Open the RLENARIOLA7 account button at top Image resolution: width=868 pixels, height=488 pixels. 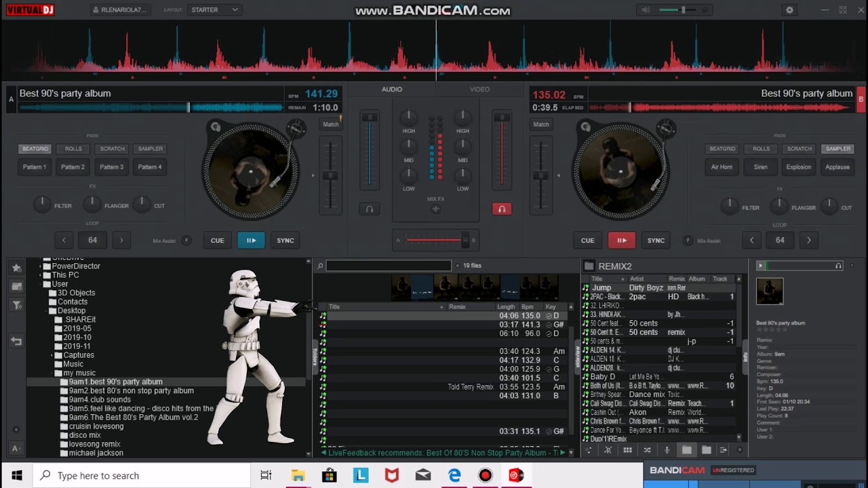click(x=119, y=10)
